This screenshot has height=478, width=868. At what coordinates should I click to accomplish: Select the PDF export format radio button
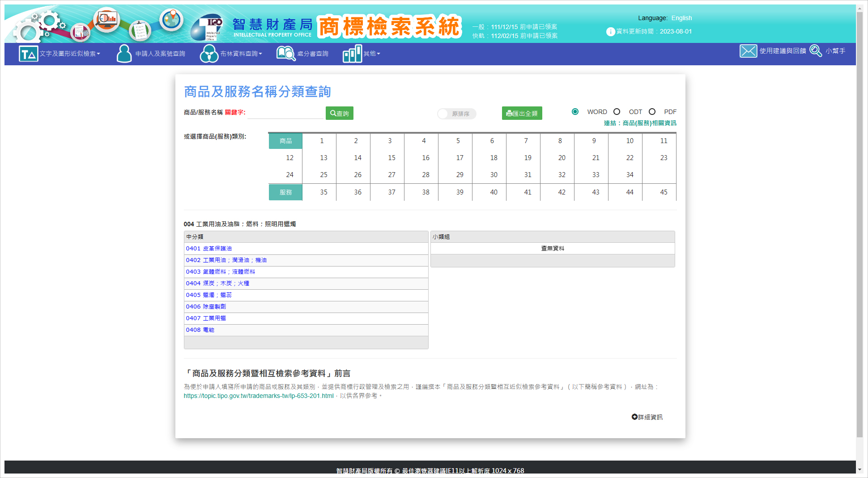click(652, 112)
